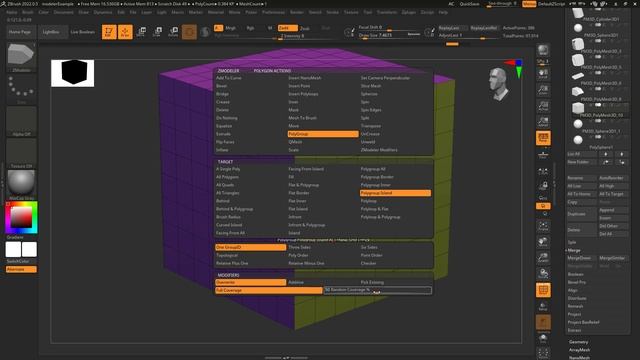Click the Zoom canvas icon on right shelf

coord(543,90)
